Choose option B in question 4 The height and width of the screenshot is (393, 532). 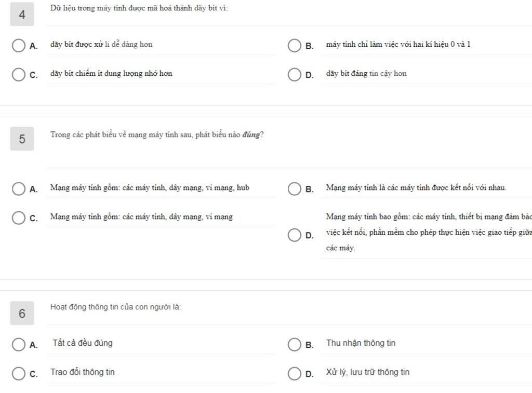295,45
